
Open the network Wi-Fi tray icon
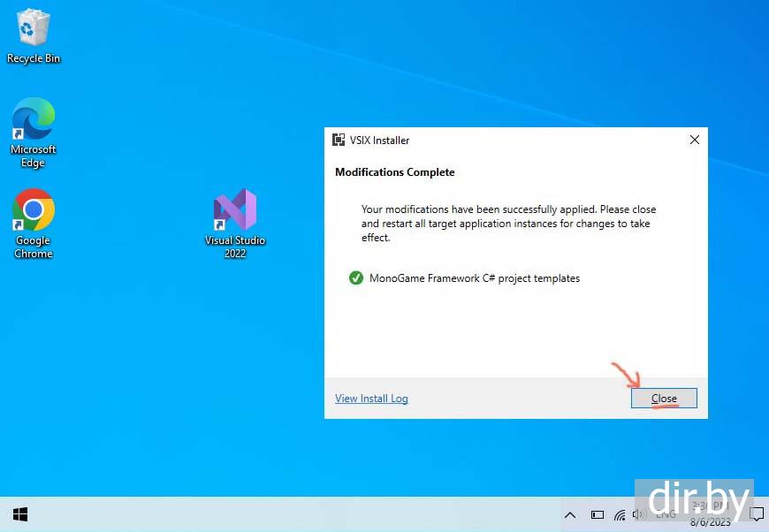pos(620,515)
